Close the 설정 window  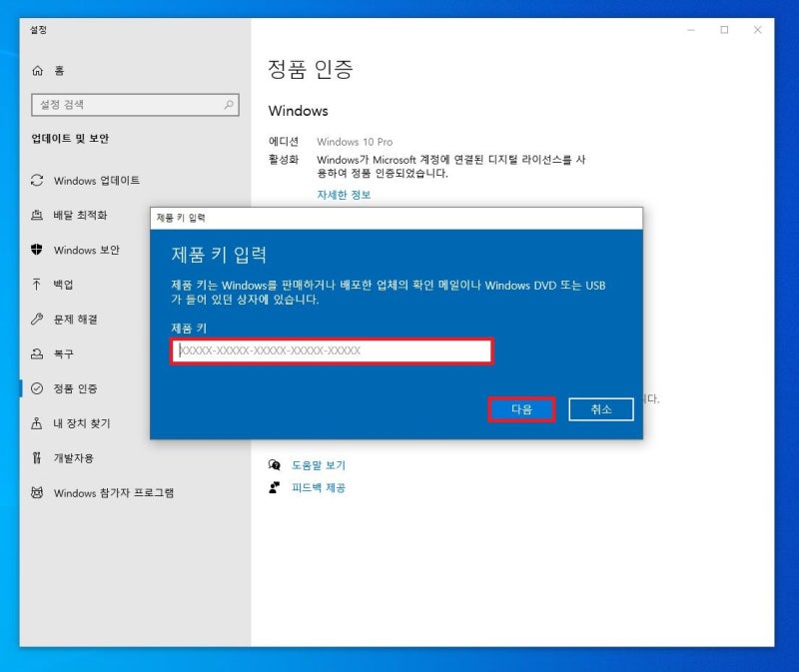(758, 30)
